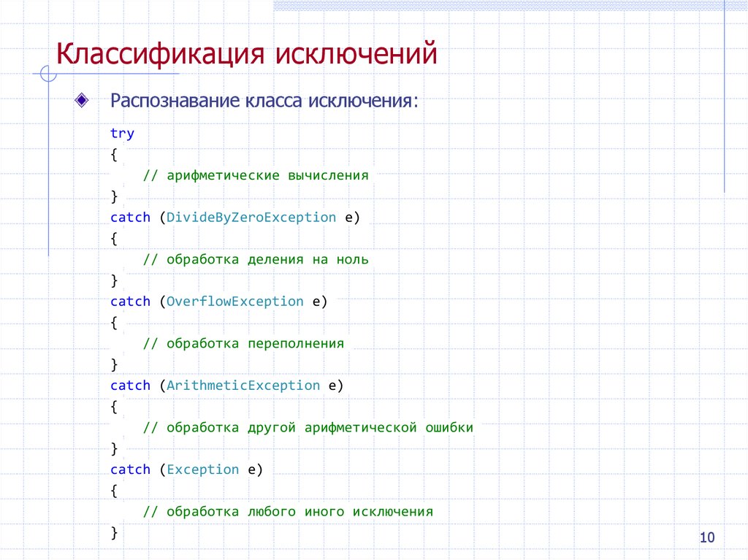
Task: Click the page number 10
Action: point(707,537)
